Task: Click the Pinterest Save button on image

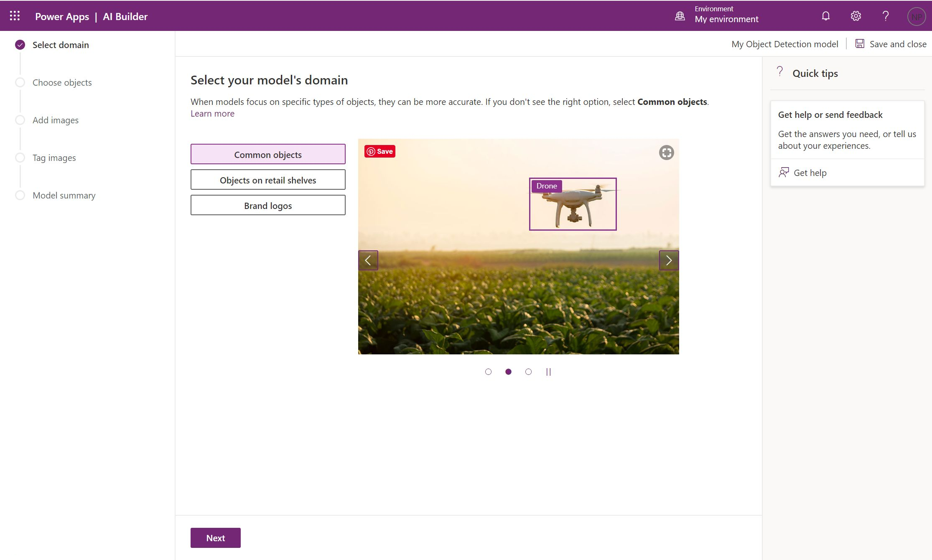Action: click(379, 151)
